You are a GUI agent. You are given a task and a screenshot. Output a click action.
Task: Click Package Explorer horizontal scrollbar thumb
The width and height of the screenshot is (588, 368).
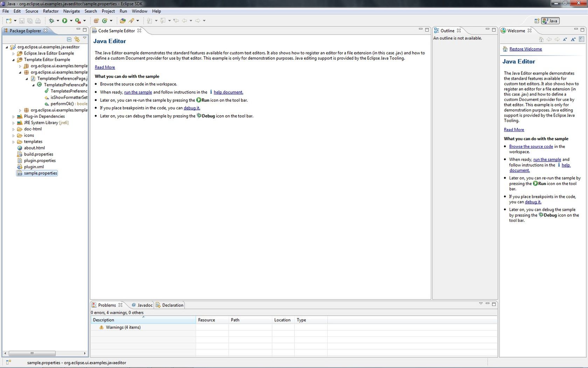32,353
